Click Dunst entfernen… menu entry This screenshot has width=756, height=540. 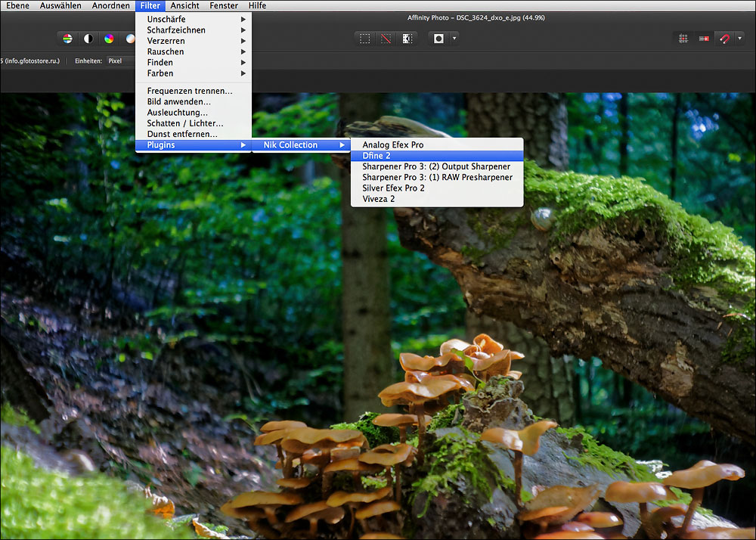pos(182,134)
